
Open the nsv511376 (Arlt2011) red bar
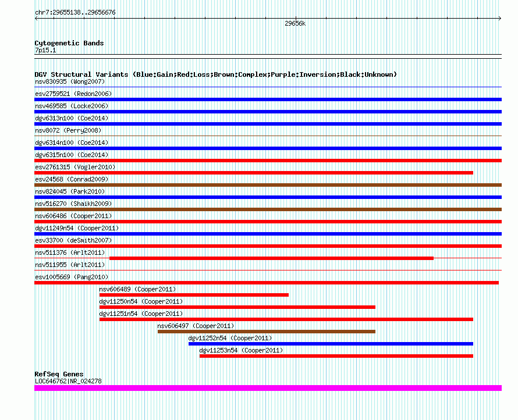(271, 258)
